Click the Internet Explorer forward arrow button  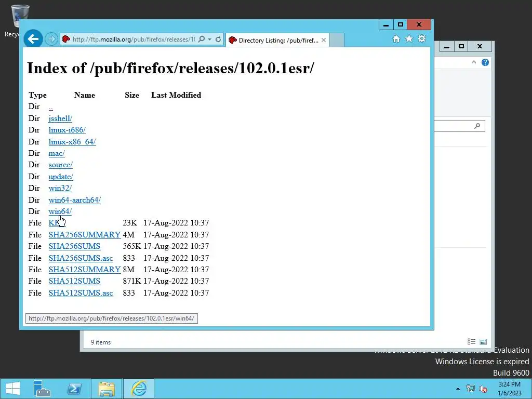[51, 39]
